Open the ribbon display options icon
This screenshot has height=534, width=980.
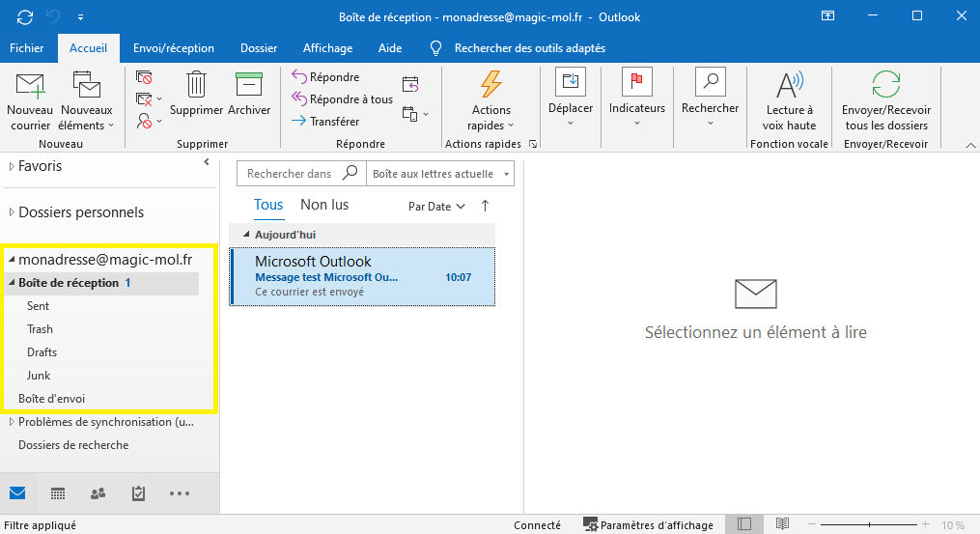click(827, 16)
